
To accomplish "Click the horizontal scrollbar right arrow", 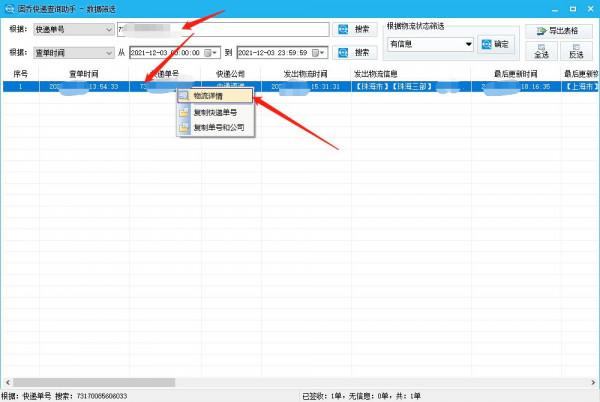I will [593, 382].
